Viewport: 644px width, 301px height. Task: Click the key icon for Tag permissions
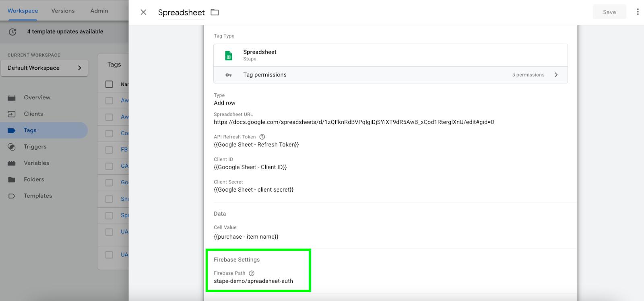229,75
